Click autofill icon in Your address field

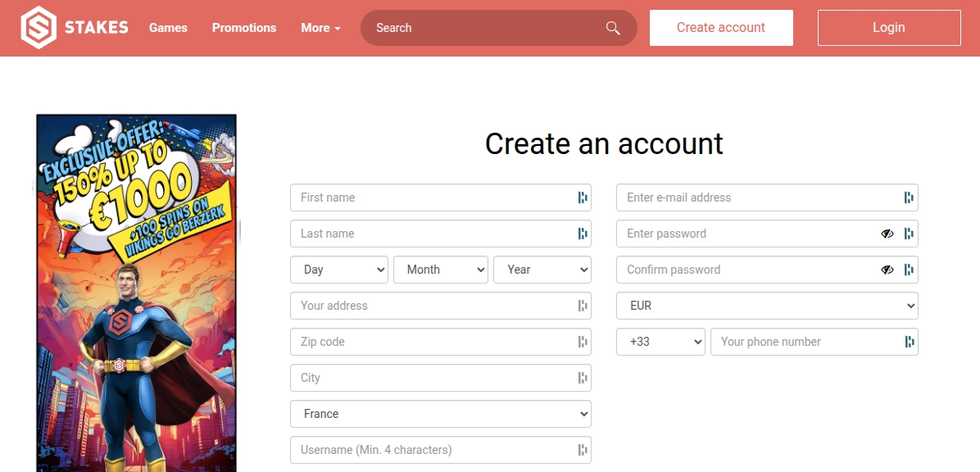pyautogui.click(x=583, y=306)
